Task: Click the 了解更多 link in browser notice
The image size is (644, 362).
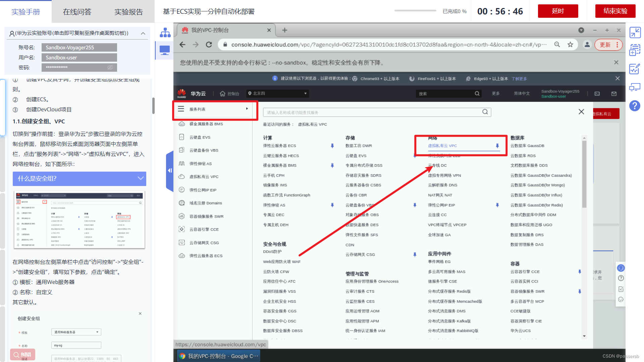Action: pos(519,79)
